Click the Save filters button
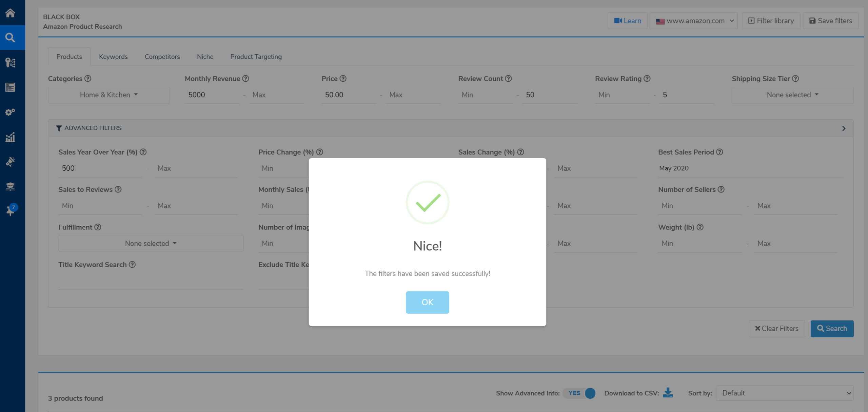The width and height of the screenshot is (868, 412). [x=830, y=21]
